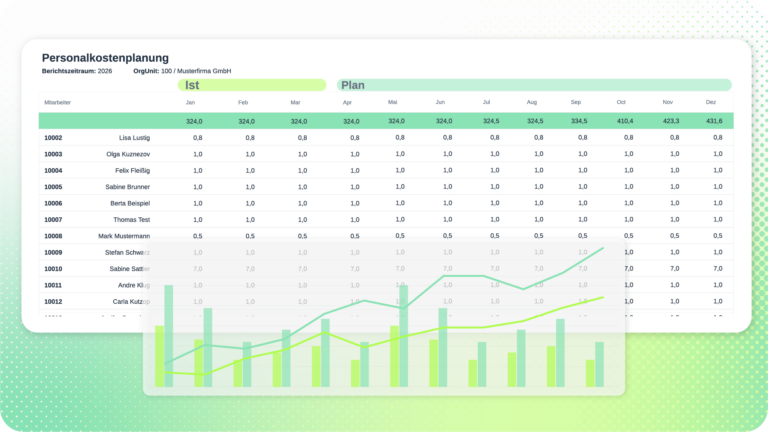Click the Sabine Brunner row name

tap(126, 187)
